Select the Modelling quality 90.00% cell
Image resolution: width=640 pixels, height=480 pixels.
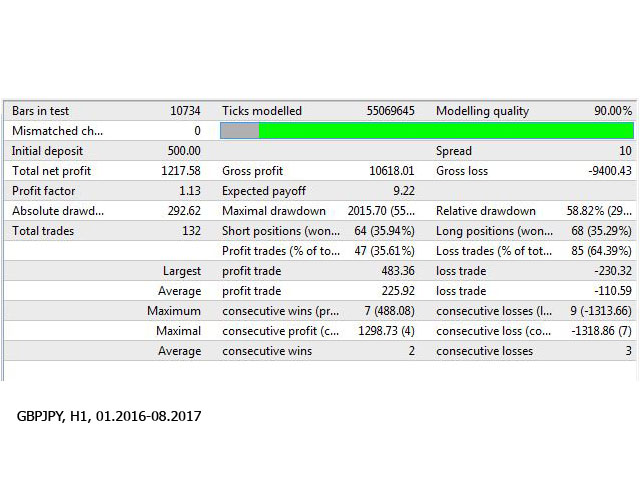point(607,111)
